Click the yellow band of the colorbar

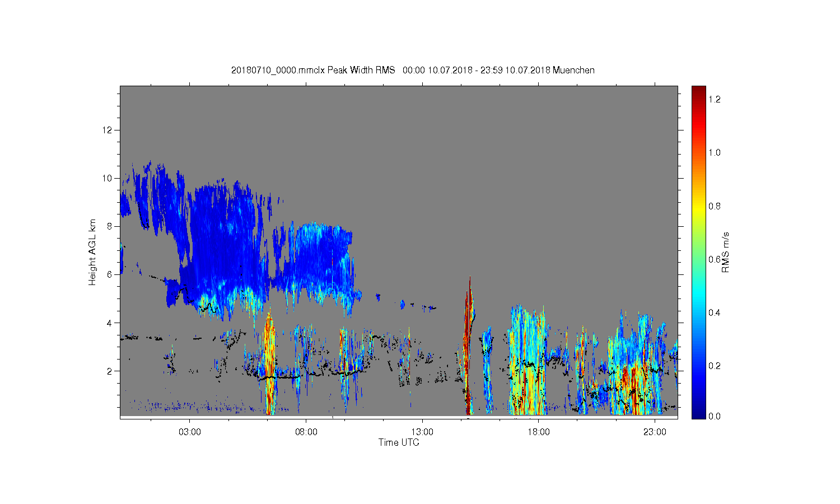click(698, 210)
